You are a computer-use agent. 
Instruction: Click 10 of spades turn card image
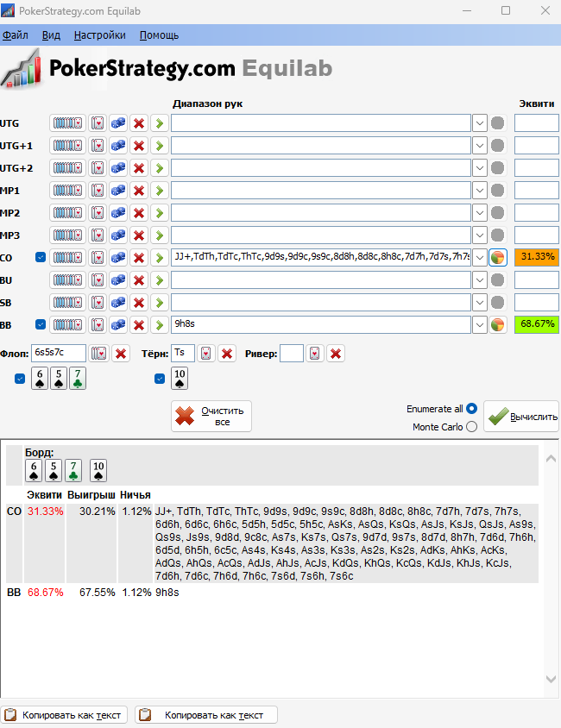(x=180, y=379)
